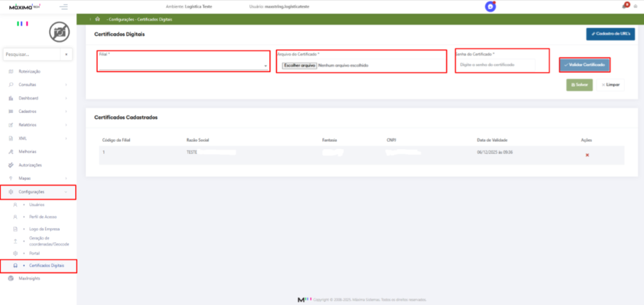Click the Geocode upload icon
The height and width of the screenshot is (305, 644).
[x=15, y=241]
